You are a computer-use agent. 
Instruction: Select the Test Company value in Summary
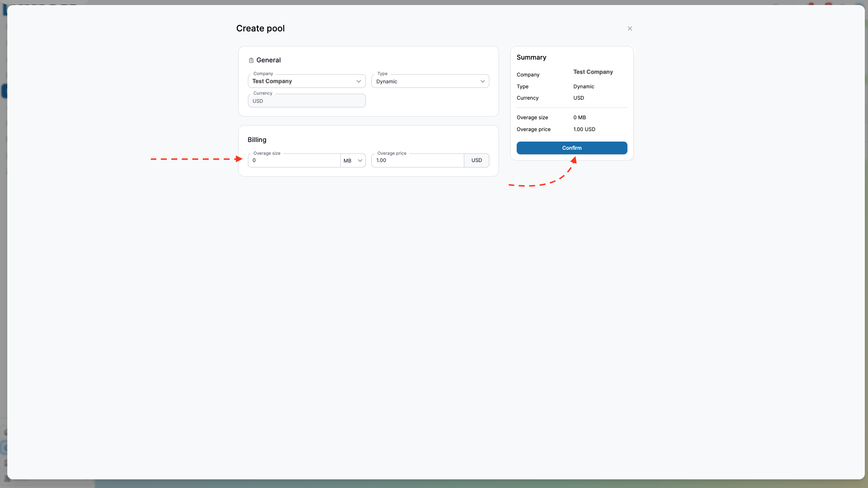coord(593,72)
